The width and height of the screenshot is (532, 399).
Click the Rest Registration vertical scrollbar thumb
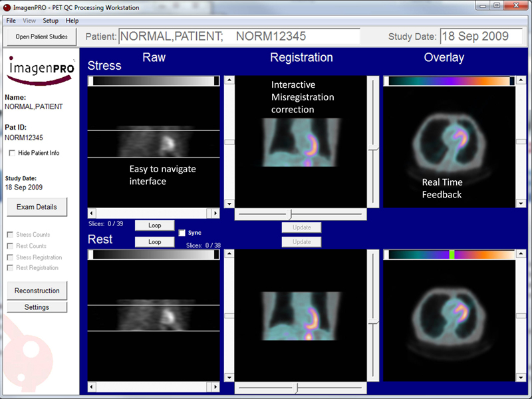coord(229,316)
